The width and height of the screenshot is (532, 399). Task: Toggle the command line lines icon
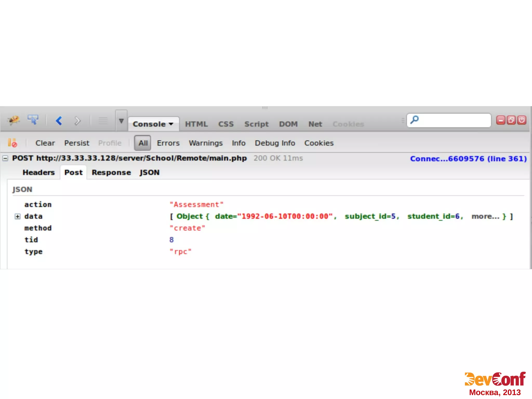tap(103, 121)
